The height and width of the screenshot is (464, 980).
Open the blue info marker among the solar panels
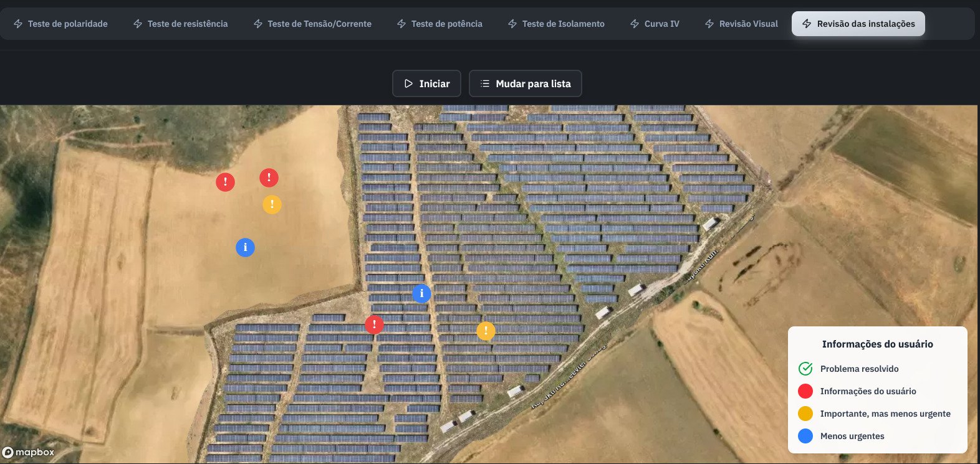[x=421, y=293]
